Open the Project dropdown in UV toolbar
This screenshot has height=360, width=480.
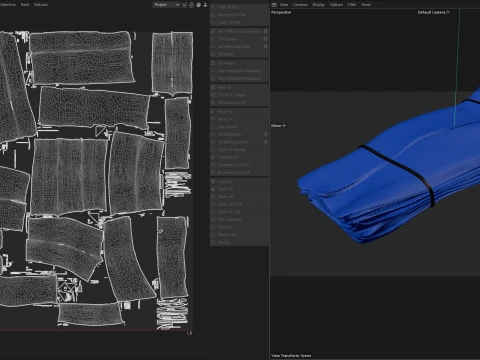tap(167, 5)
